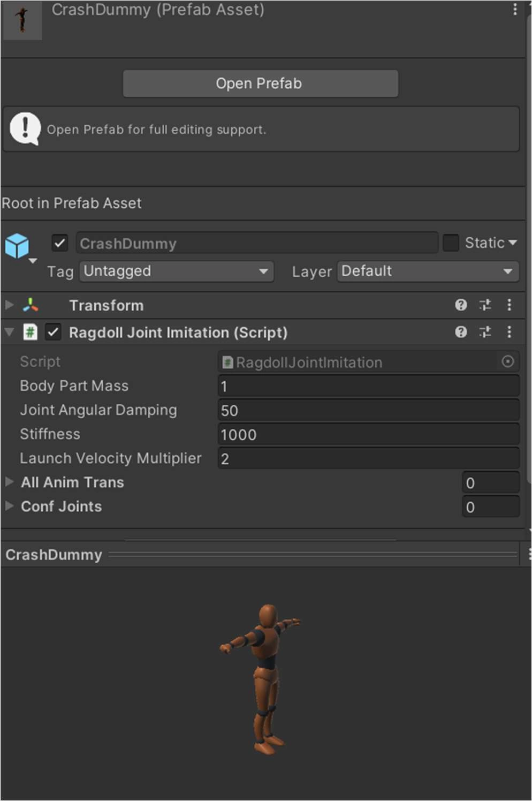Click the 'Open Prefab for full editing support.' message
The width and height of the screenshot is (532, 801).
coord(156,130)
